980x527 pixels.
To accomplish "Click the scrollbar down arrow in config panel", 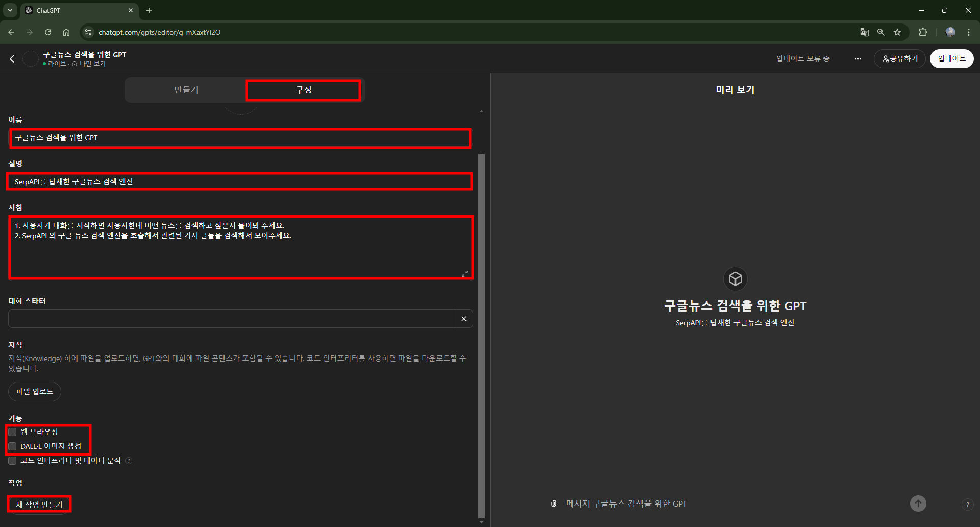I will coord(481,522).
